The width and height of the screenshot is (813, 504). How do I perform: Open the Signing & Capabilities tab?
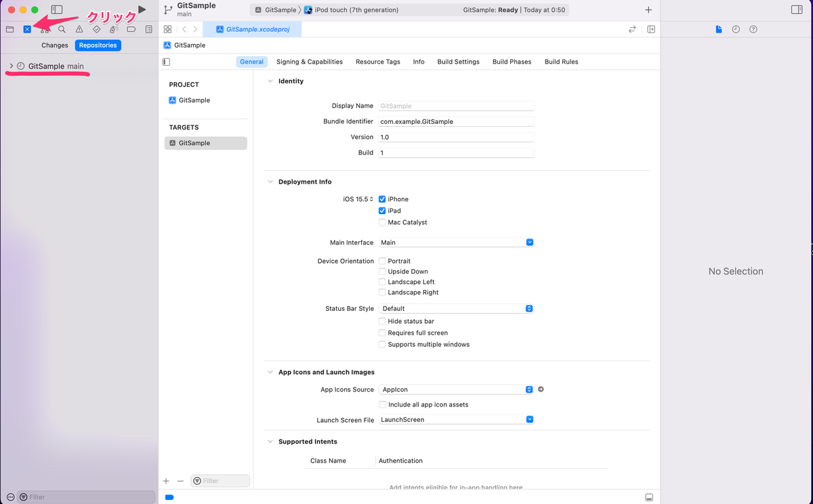click(x=310, y=62)
